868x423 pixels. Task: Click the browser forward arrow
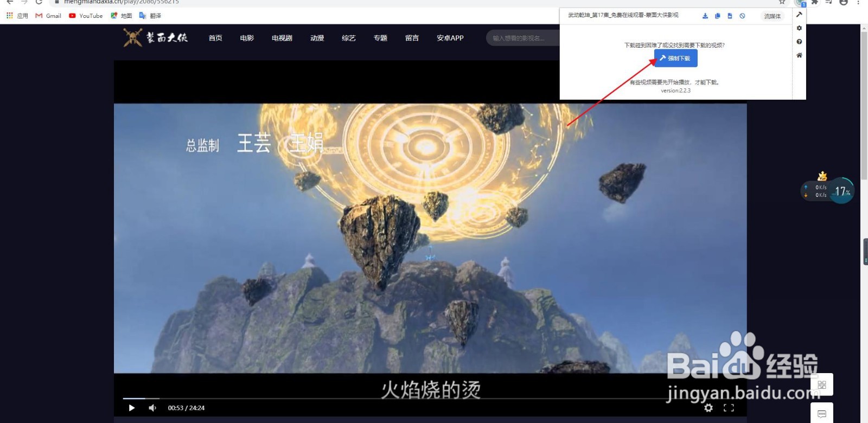coord(24,2)
